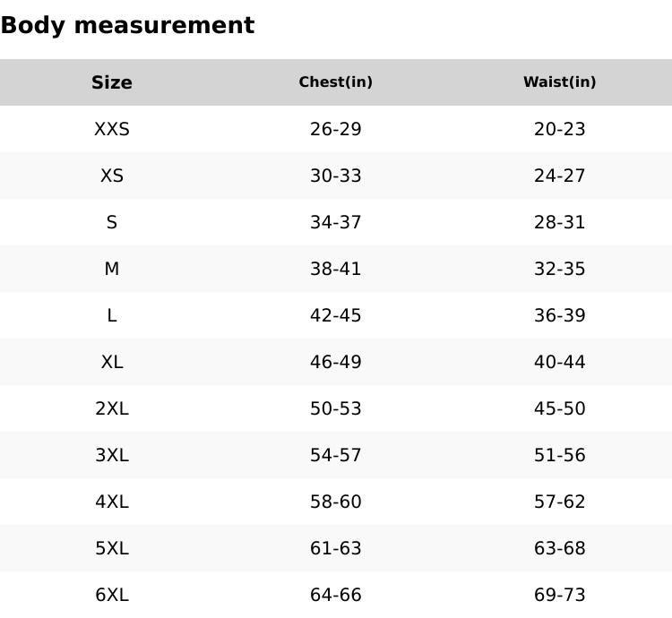Click the M size label
The image size is (672, 618).
coord(112,269)
